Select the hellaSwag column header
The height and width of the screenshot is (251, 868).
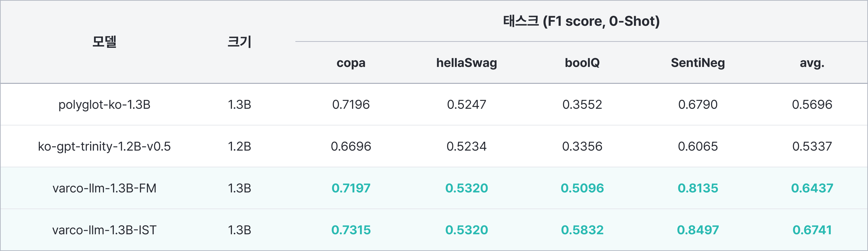[x=466, y=63]
